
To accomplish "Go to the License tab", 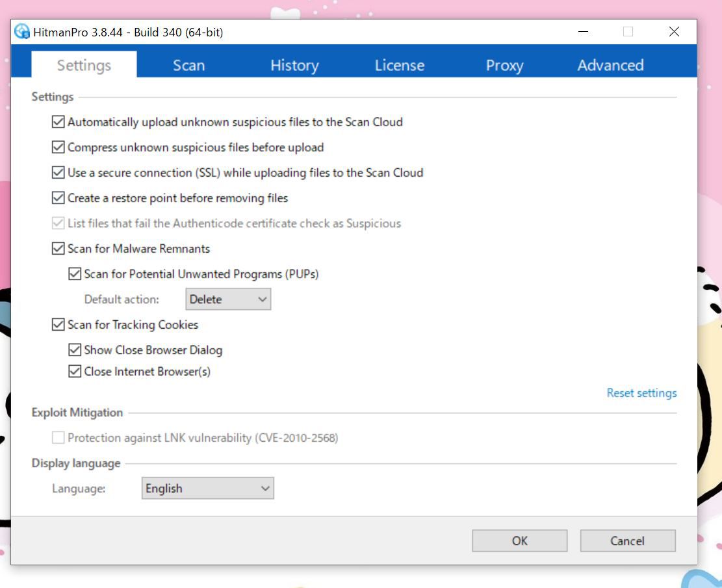I will tap(399, 65).
